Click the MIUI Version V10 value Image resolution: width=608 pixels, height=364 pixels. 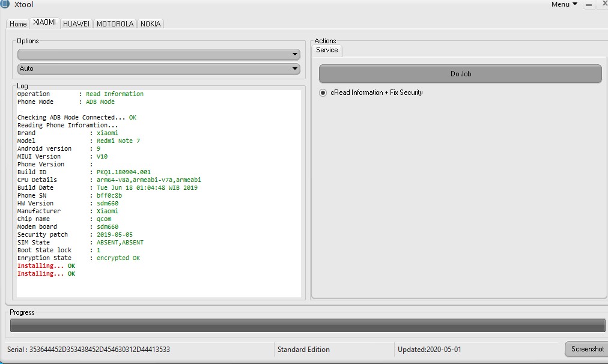[102, 157]
